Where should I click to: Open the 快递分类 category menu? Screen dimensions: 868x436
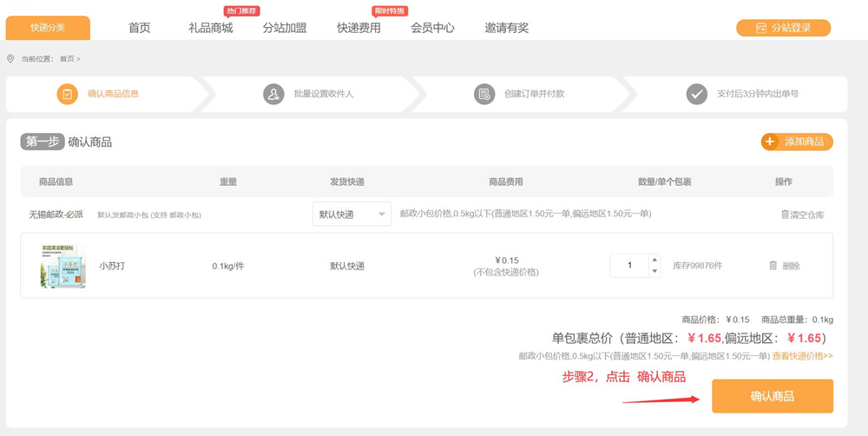[48, 28]
